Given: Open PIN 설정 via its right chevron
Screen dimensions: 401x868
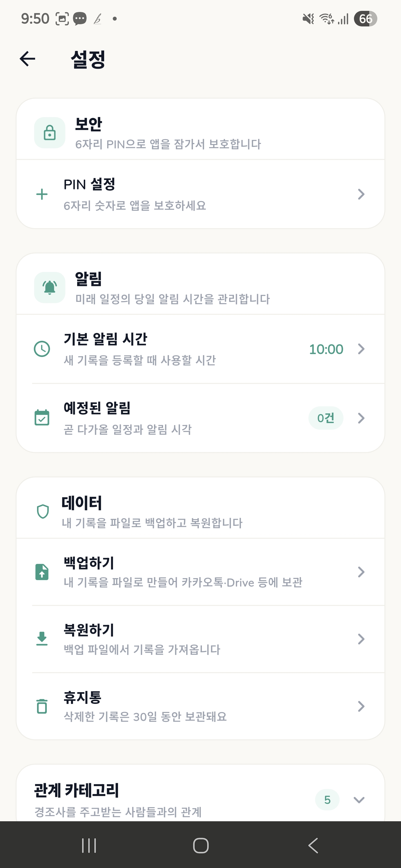Looking at the screenshot, I should (x=361, y=194).
